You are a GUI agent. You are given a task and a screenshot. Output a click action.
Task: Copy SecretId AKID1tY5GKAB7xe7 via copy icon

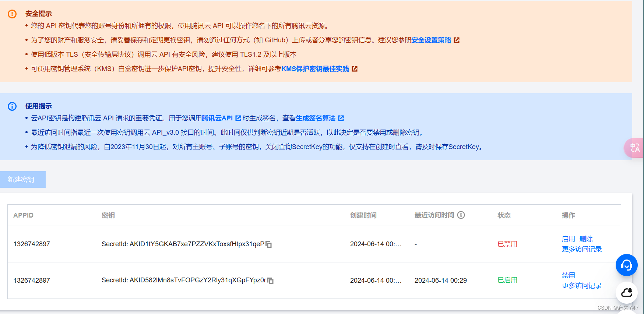(269, 244)
